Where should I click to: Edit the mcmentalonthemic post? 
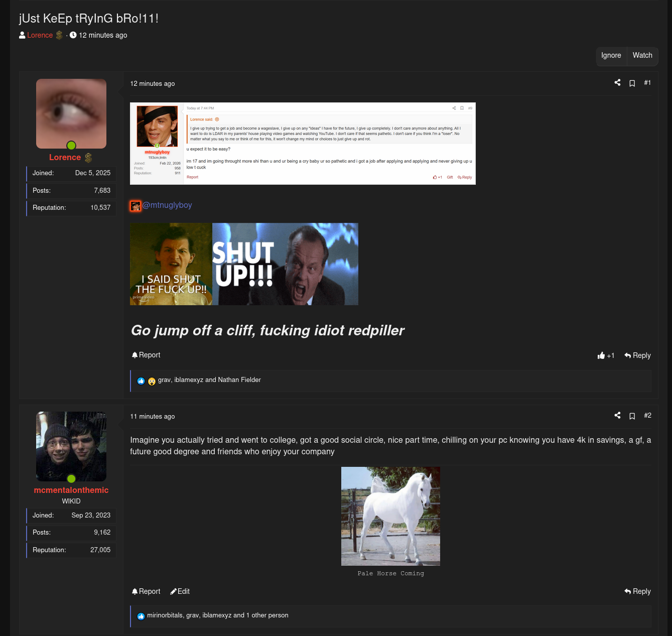point(180,591)
